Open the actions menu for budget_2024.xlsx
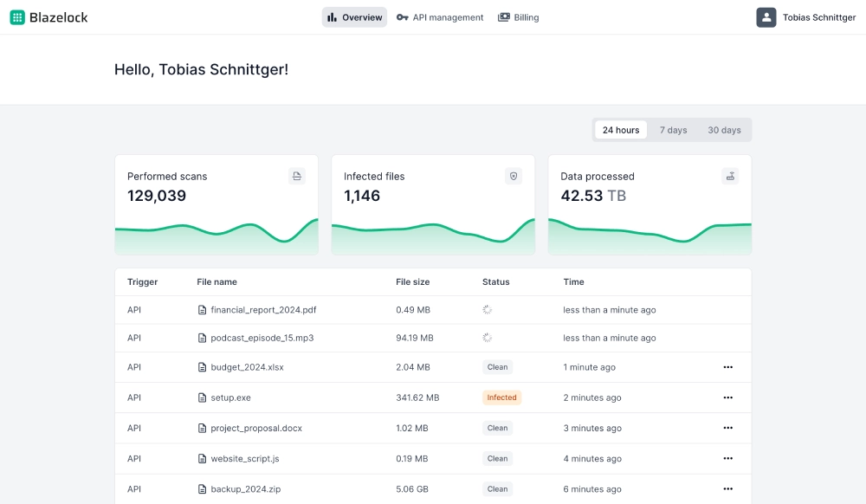 coord(727,367)
